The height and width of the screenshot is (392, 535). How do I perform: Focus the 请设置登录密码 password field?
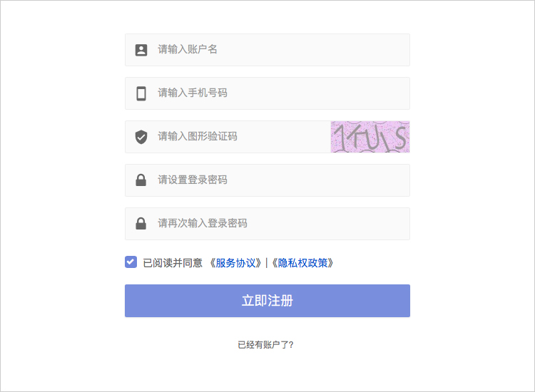[x=267, y=180]
